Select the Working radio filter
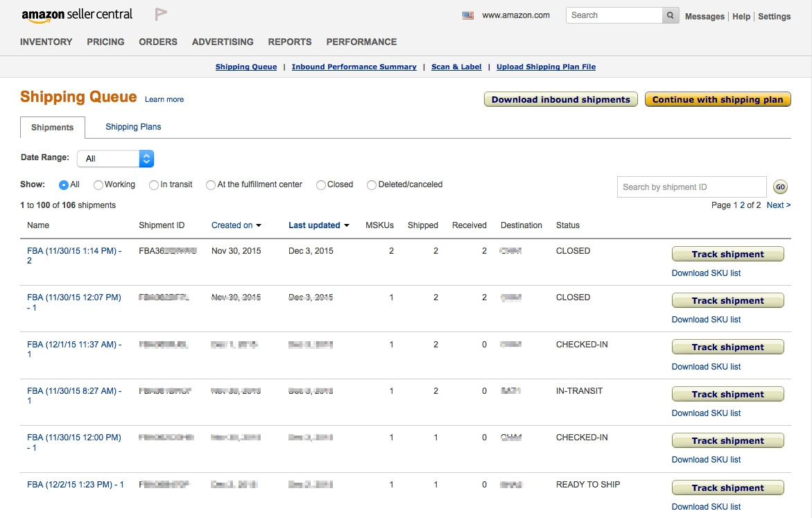The height and width of the screenshot is (518, 812). (x=98, y=185)
